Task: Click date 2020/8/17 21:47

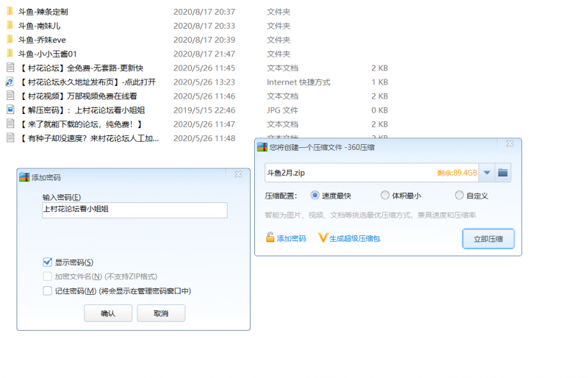Action: [204, 54]
